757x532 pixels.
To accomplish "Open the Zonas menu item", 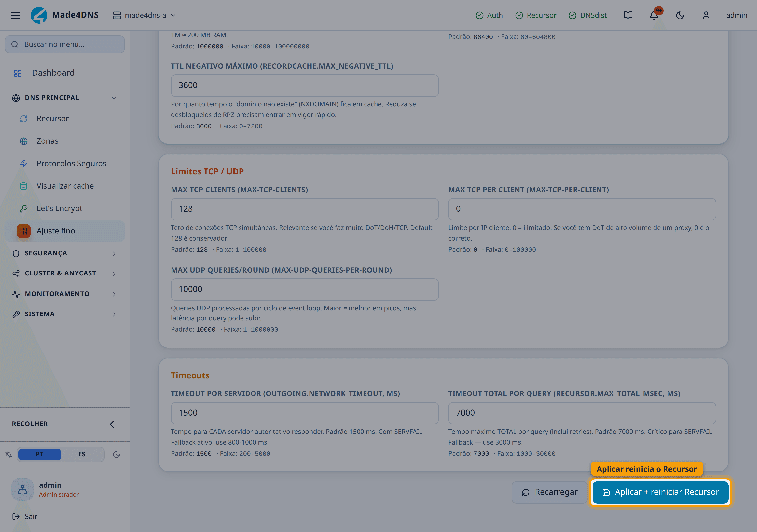I will 65,141.
